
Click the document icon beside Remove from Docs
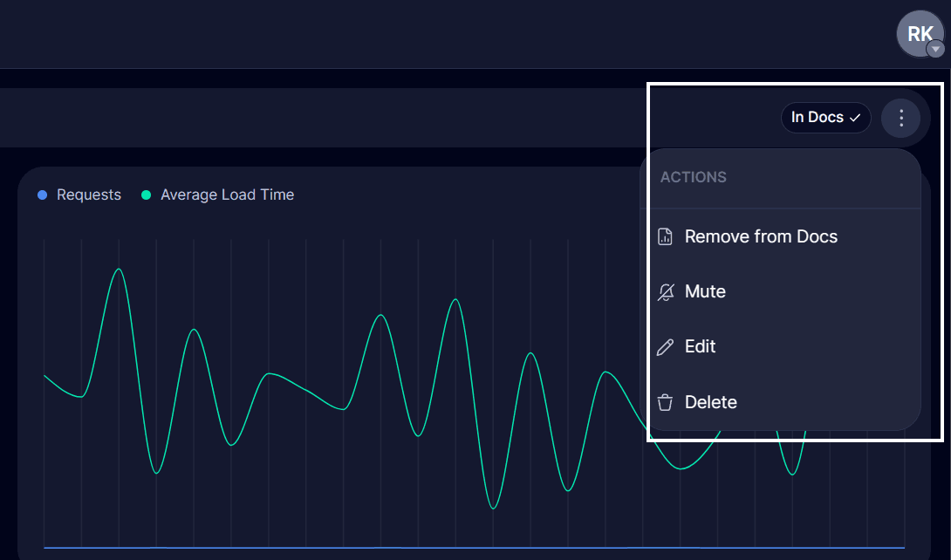pyautogui.click(x=665, y=236)
